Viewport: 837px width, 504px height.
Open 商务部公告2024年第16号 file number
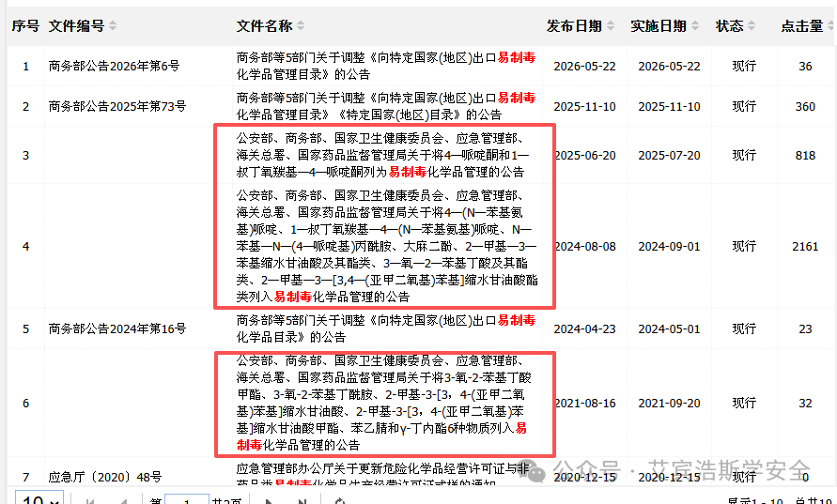pos(117,328)
